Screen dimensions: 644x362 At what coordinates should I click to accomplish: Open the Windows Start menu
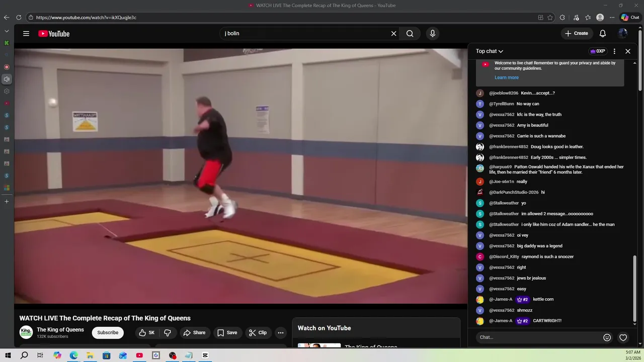(x=8, y=355)
